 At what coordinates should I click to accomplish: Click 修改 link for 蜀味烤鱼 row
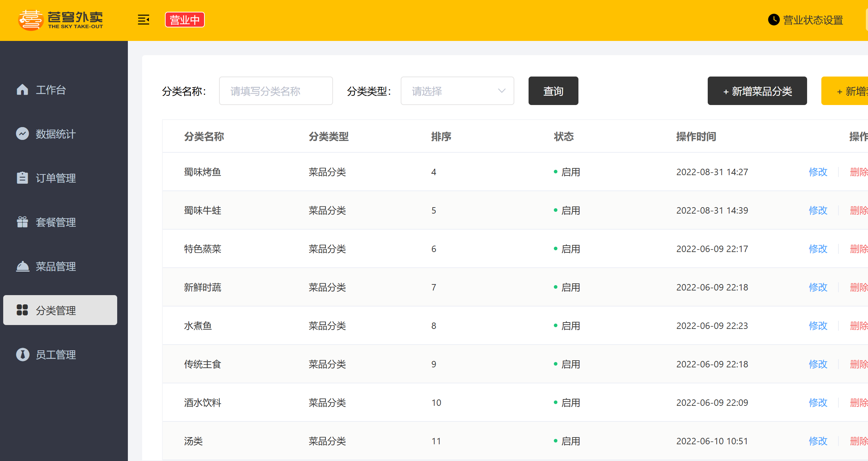pos(818,172)
